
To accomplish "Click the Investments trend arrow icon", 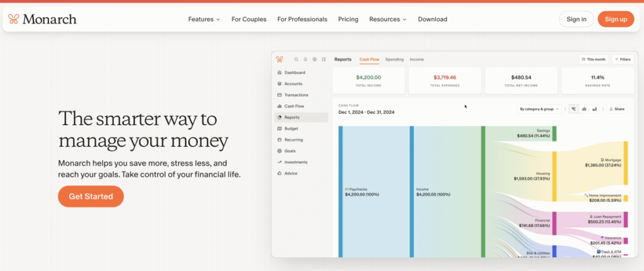I will tap(279, 162).
